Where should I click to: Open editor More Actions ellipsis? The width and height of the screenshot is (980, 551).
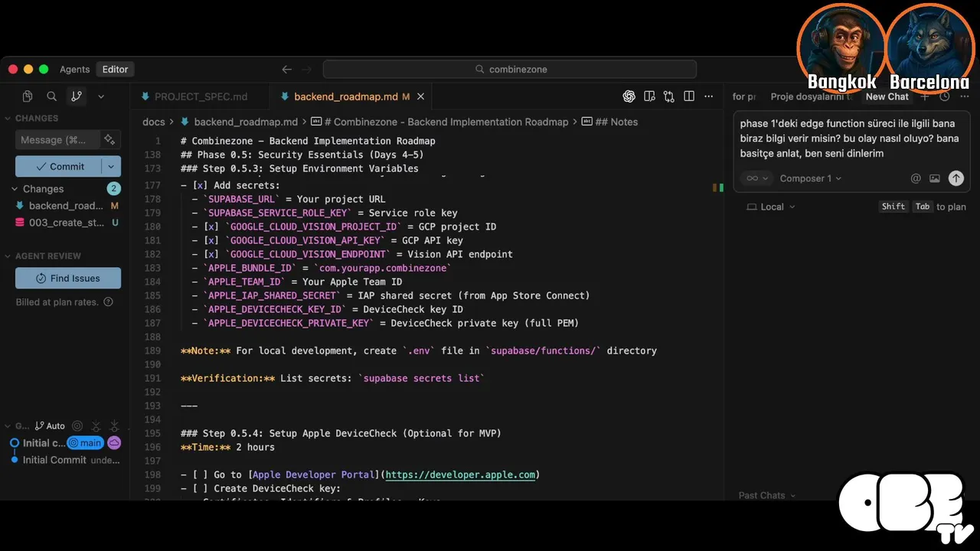tap(709, 96)
